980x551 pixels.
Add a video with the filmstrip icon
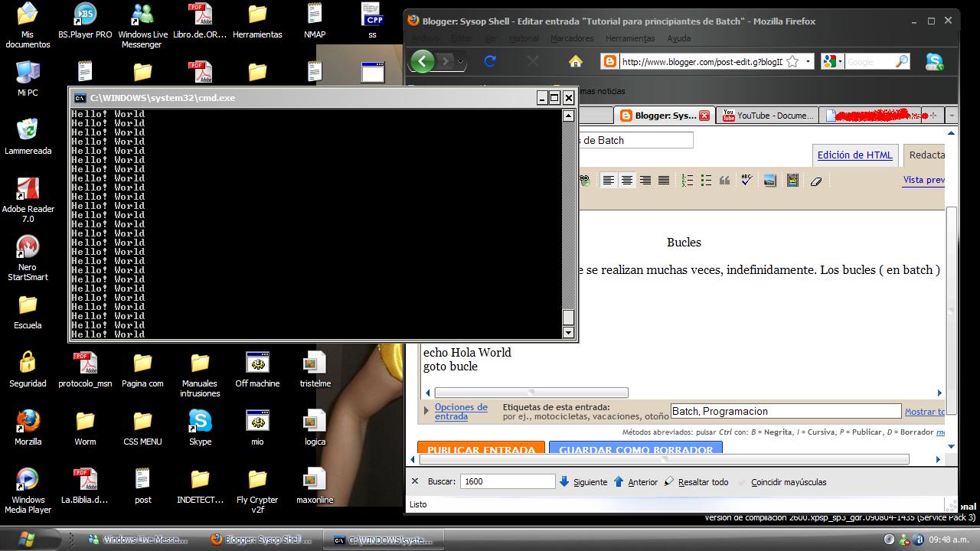coord(792,181)
